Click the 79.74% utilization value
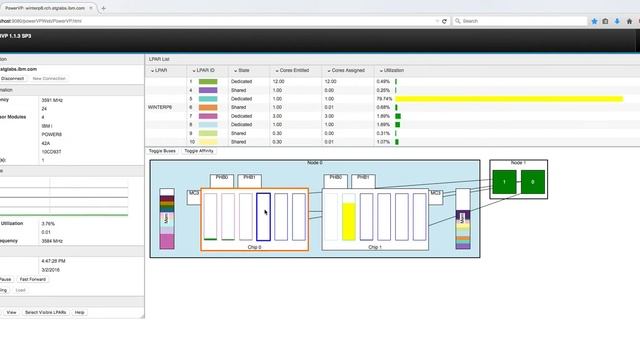Viewport: 640px width, 360px height. (384, 99)
